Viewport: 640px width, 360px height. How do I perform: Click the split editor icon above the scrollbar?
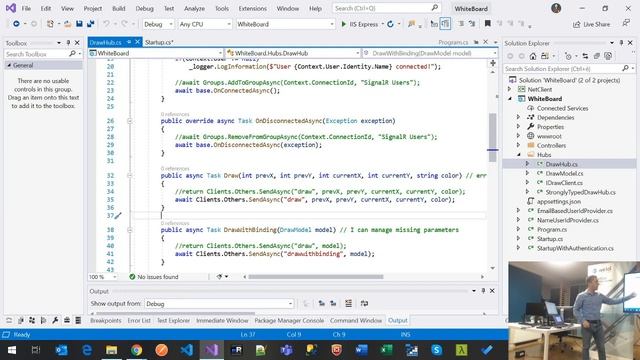pyautogui.click(x=493, y=63)
